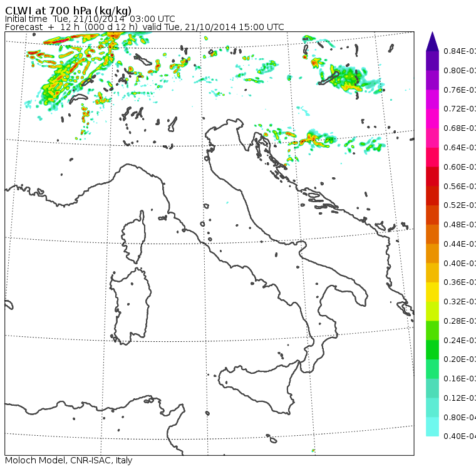Select the 0.16E-03 colorbar label
The height and width of the screenshot is (469, 476).
[460, 379]
